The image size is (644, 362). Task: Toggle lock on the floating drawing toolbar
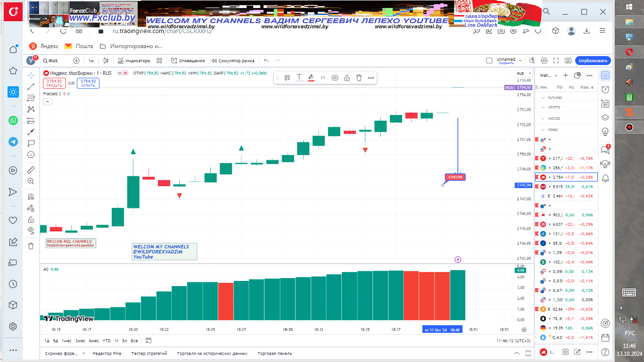(347, 78)
